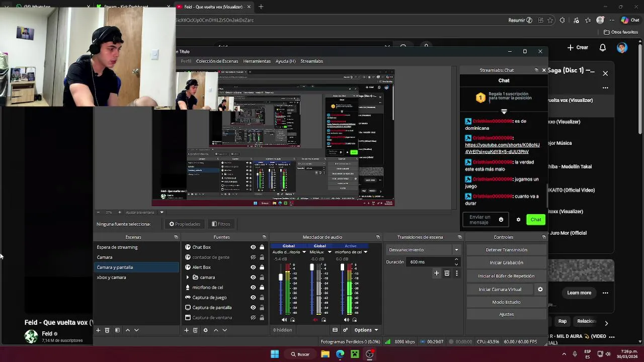Open YouTube notifications bell
The height and width of the screenshot is (362, 644).
pyautogui.click(x=603, y=47)
